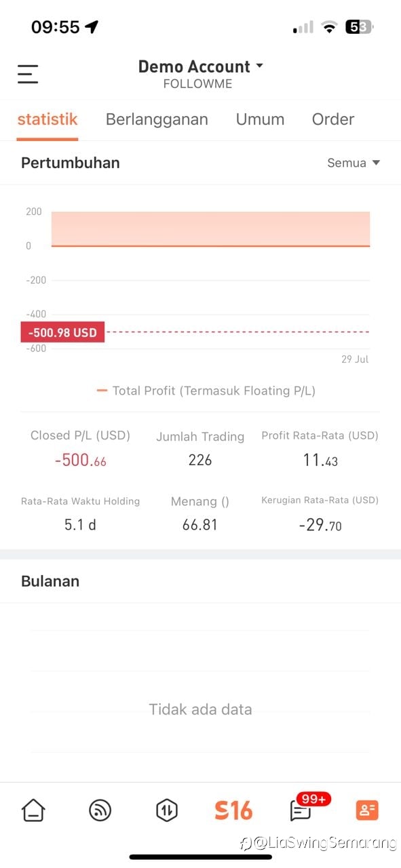Tap the location arrow in status bar
The width and height of the screenshot is (401, 868).
[92, 27]
